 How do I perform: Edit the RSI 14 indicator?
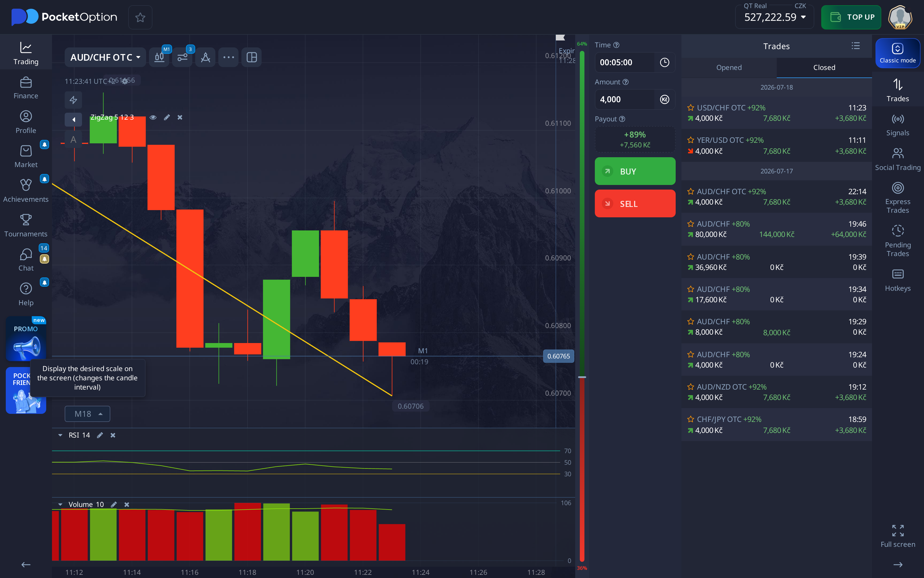point(100,435)
